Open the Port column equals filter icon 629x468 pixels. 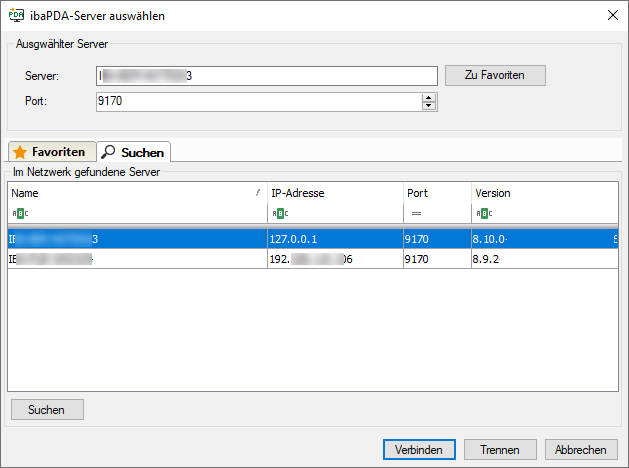[416, 213]
